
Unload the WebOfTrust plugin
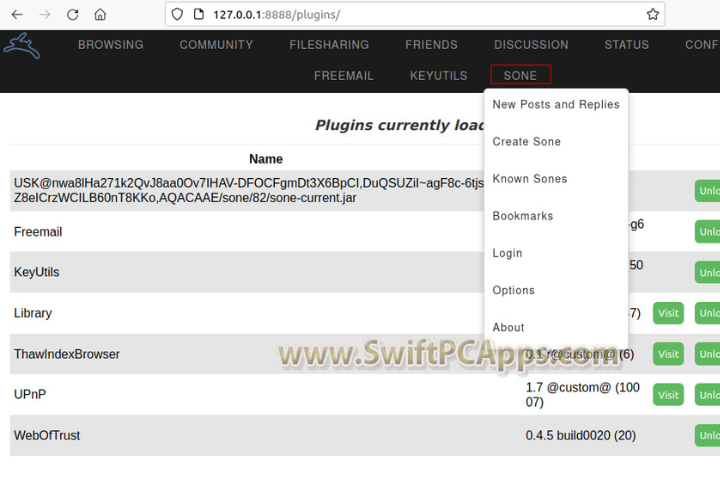[x=707, y=435]
